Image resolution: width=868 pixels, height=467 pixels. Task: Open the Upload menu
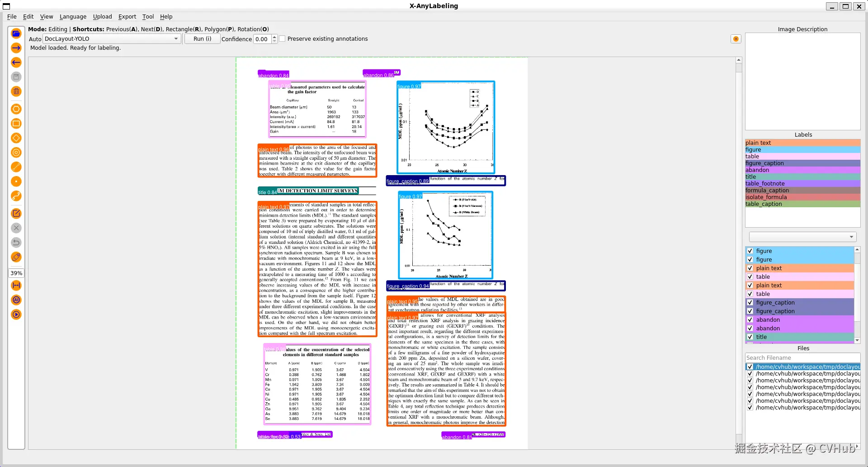102,17
